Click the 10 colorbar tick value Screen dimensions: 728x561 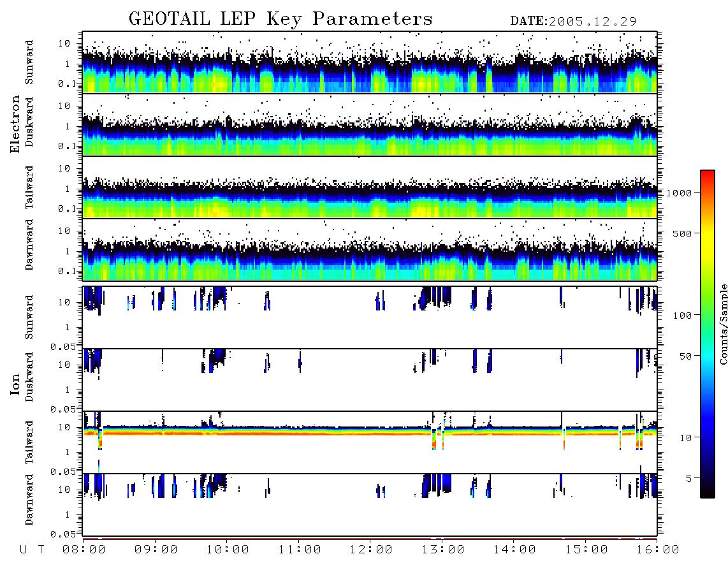686,437
